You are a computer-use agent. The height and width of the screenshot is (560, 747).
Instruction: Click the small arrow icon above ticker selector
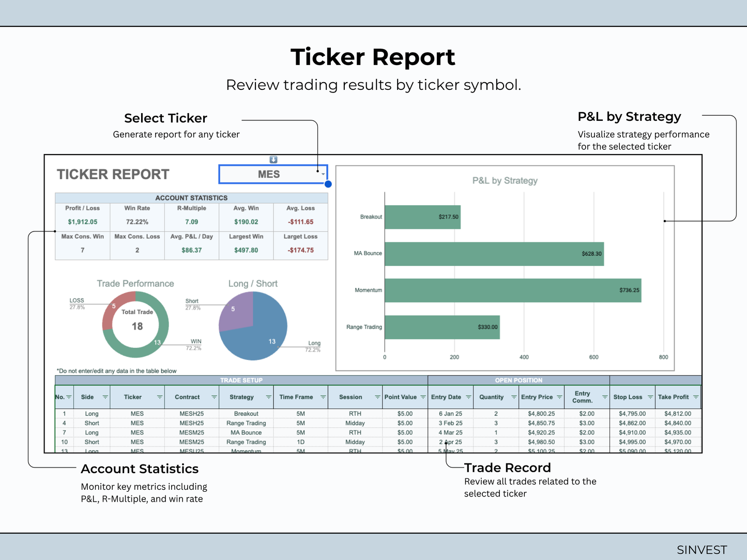click(x=273, y=160)
